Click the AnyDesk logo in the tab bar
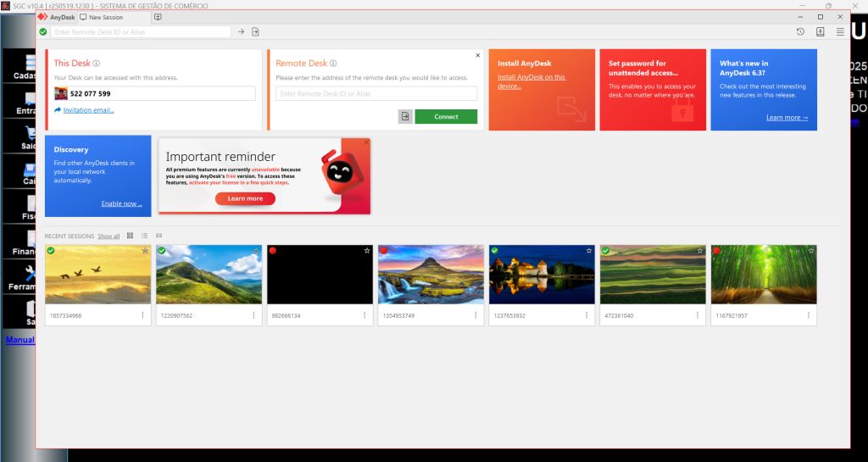This screenshot has height=462, width=868. (42, 17)
